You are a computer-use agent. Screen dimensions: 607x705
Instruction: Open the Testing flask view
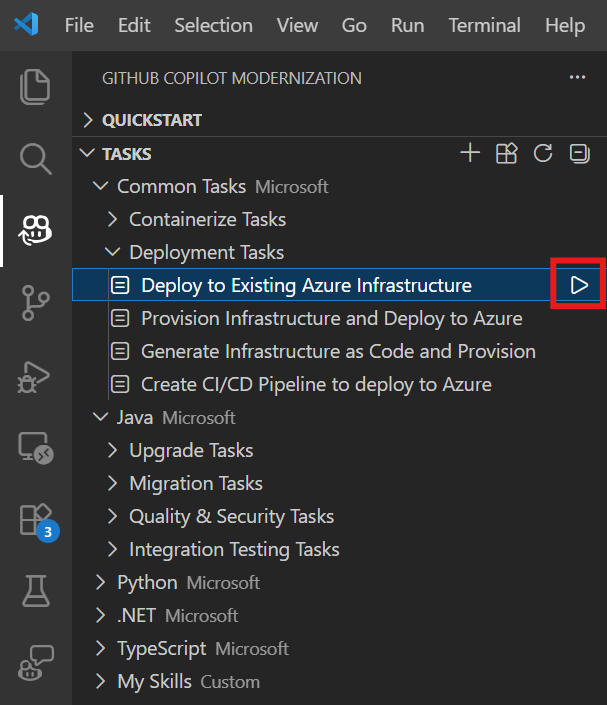36,590
